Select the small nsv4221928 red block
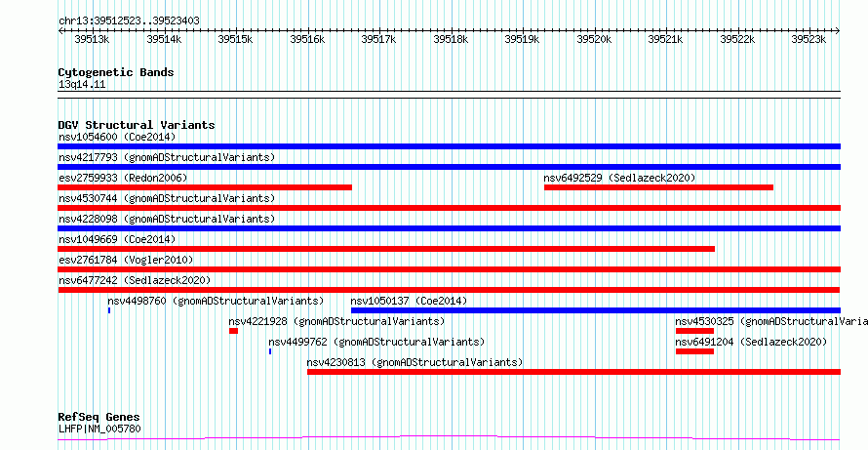 click(x=234, y=331)
